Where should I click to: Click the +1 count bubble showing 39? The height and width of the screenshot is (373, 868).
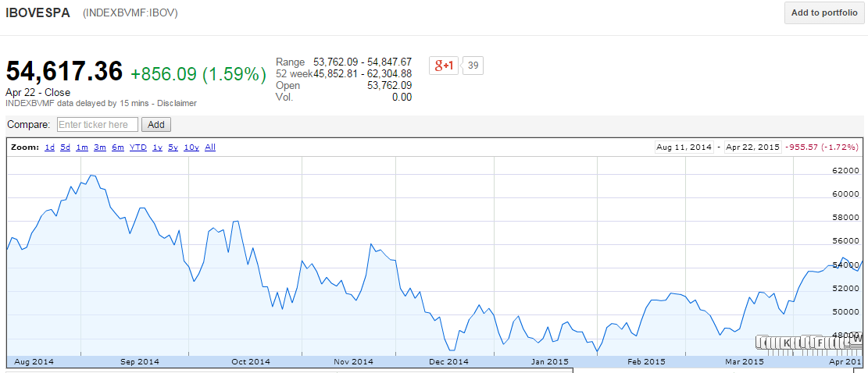tap(473, 66)
